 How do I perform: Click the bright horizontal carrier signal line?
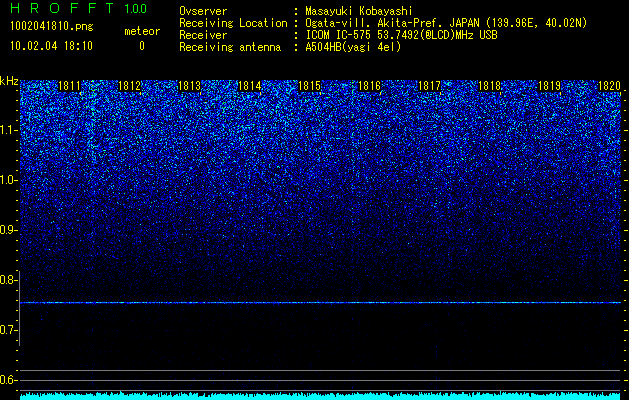320,303
